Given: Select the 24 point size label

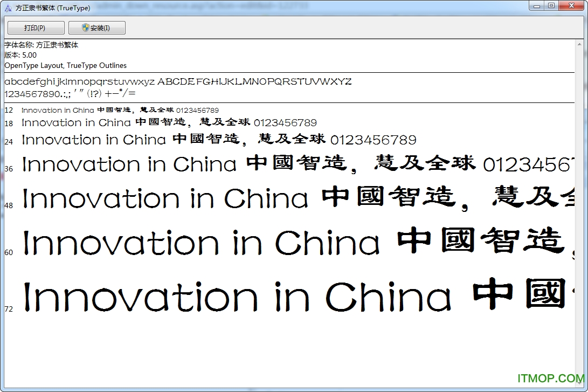Looking at the screenshot, I should 9,142.
